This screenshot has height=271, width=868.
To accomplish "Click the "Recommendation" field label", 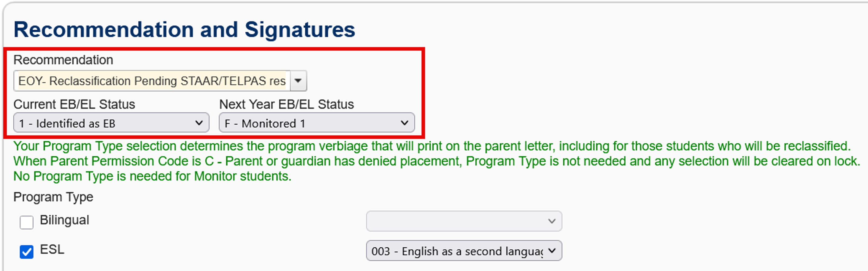I will [x=63, y=60].
